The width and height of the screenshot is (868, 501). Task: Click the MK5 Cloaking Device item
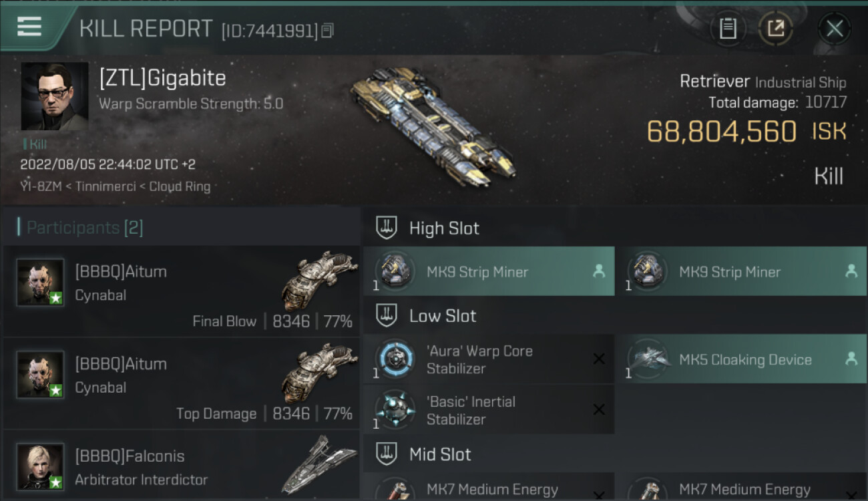(740, 359)
